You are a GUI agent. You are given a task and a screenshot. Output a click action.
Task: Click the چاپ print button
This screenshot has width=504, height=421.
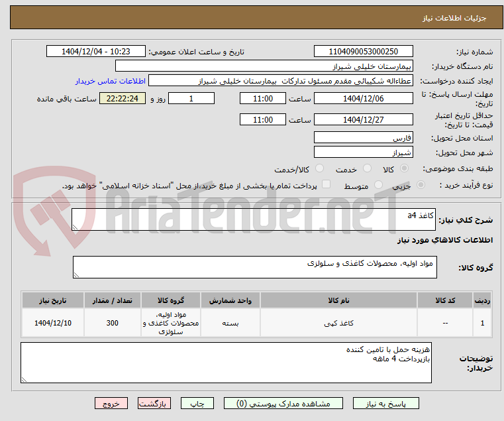pos(197,403)
